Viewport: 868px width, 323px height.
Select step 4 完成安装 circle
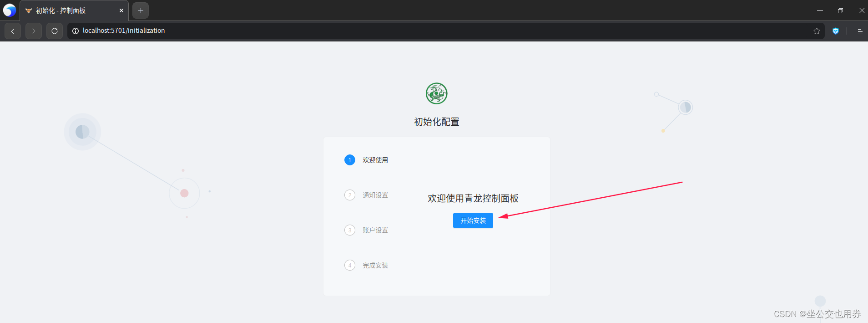pyautogui.click(x=350, y=265)
